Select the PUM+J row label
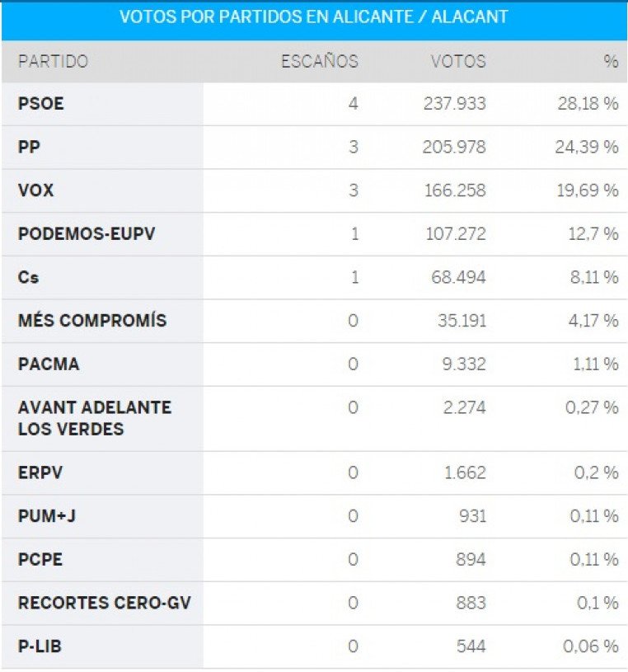Screen dimensions: 628x672 coord(47,516)
